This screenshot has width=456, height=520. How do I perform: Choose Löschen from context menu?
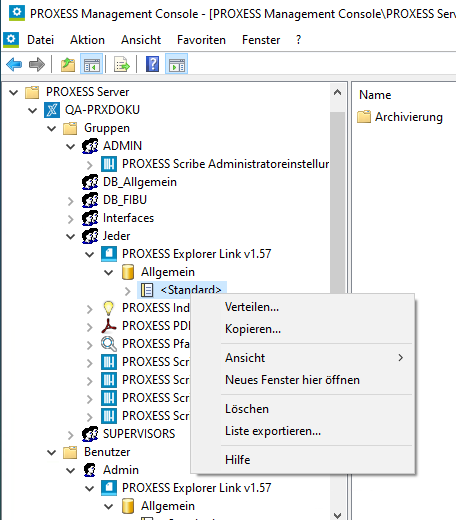pos(303,409)
